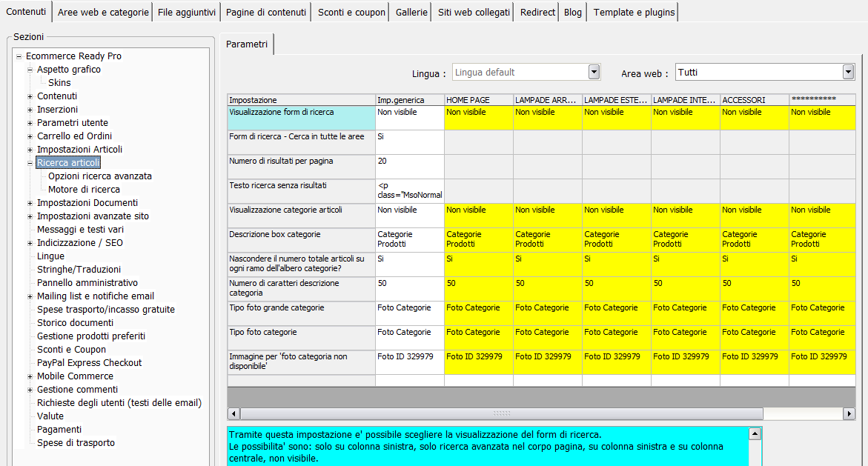Click the ACCESSORI column header
The width and height of the screenshot is (868, 466).
pyautogui.click(x=754, y=100)
